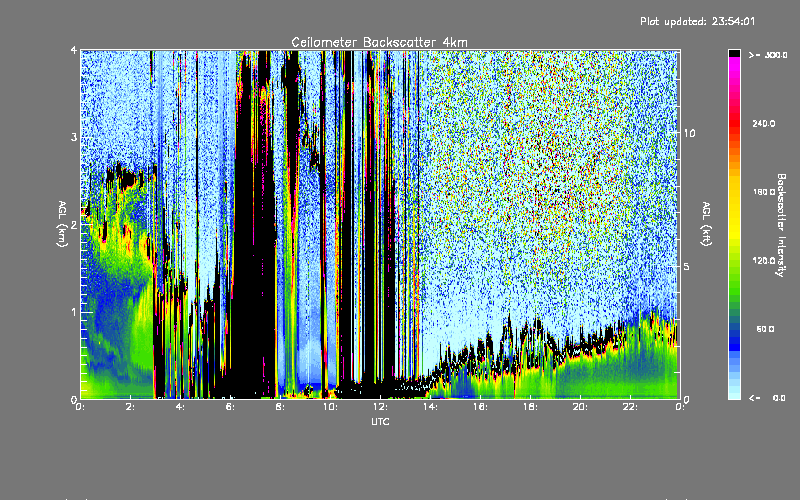Click the '4' tick label on the km axis
Screen dimensions: 800x500
click(x=74, y=50)
